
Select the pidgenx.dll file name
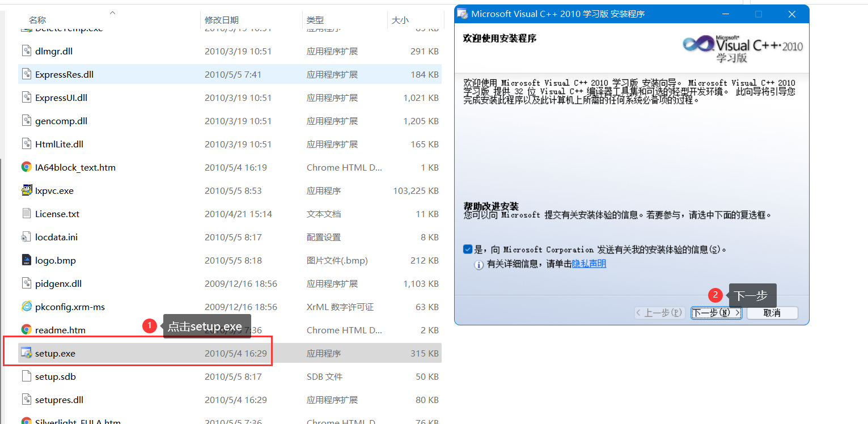58,283
